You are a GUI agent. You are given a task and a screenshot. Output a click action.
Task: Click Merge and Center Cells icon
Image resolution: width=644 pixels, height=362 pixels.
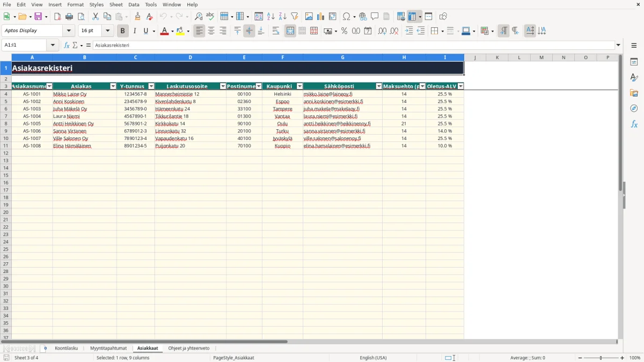[x=290, y=31]
